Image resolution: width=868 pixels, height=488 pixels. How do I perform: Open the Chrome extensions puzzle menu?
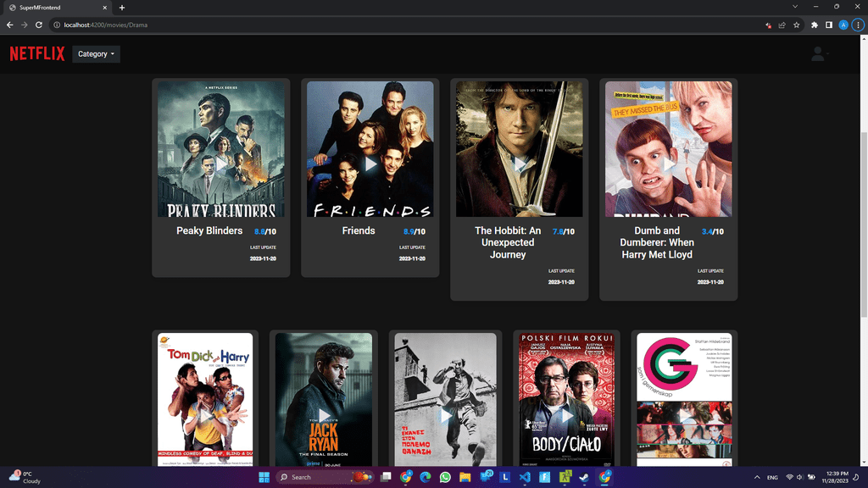tap(815, 25)
